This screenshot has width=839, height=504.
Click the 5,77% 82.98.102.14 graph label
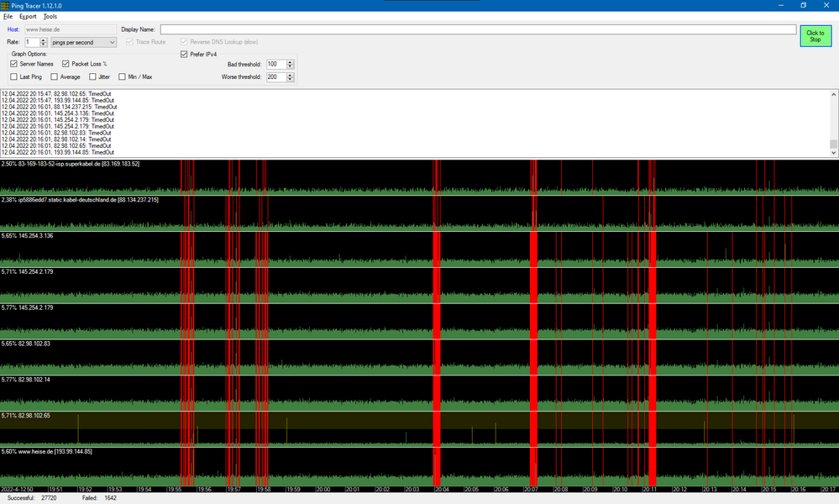(x=26, y=380)
